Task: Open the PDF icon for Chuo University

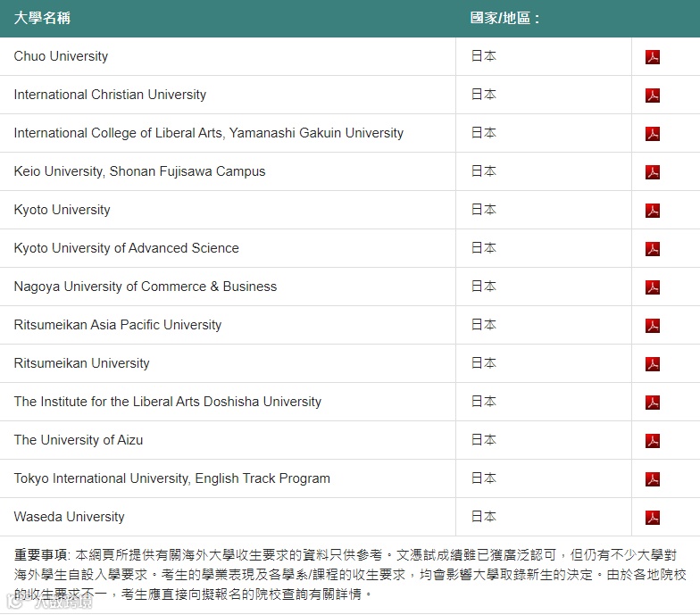Action: pyautogui.click(x=652, y=57)
